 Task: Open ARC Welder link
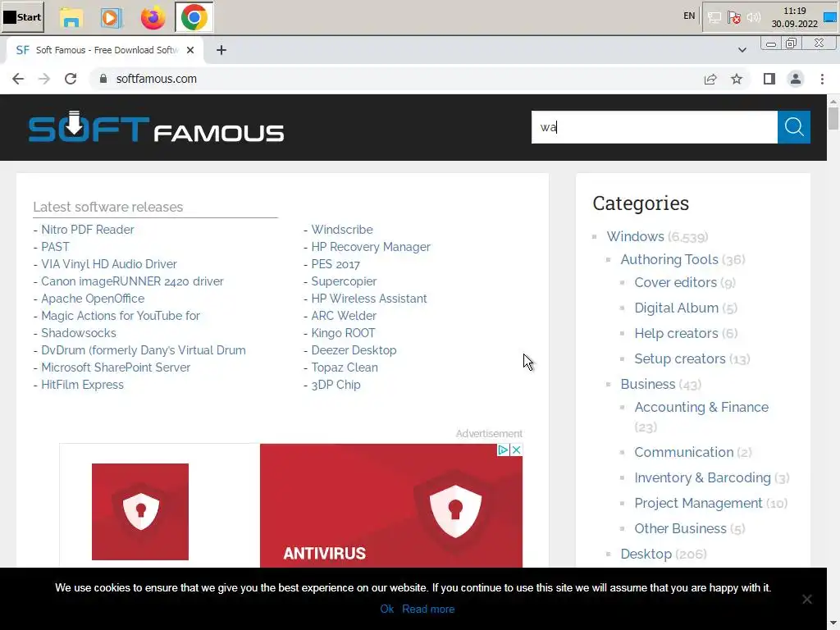tap(344, 316)
